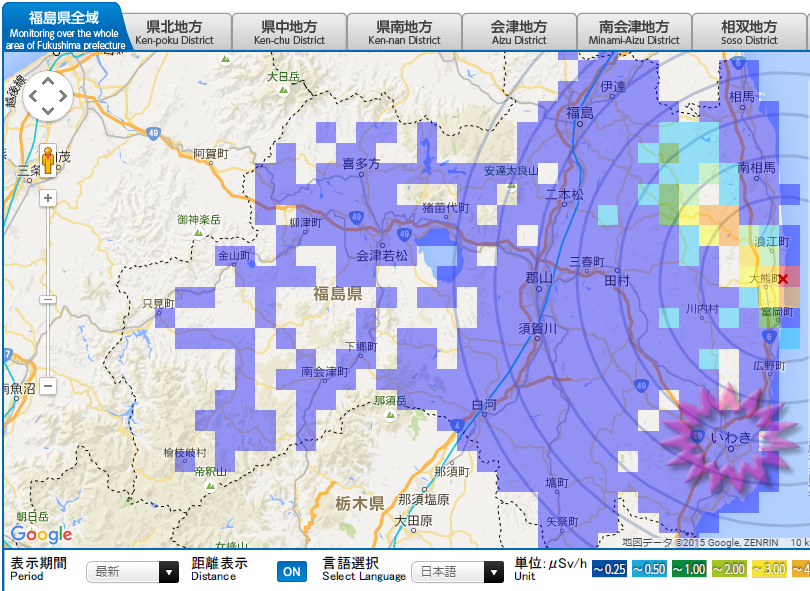Click the 帝釈山 mountain icon
The width and height of the screenshot is (810, 591).
point(210,485)
